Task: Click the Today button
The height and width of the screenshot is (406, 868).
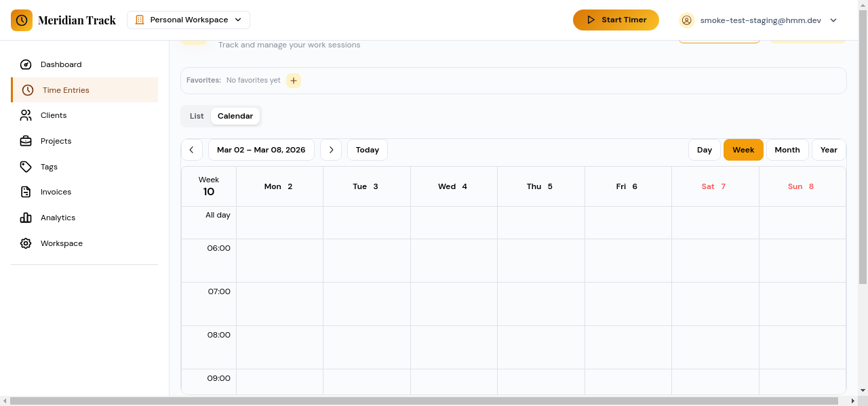Action: (x=367, y=149)
